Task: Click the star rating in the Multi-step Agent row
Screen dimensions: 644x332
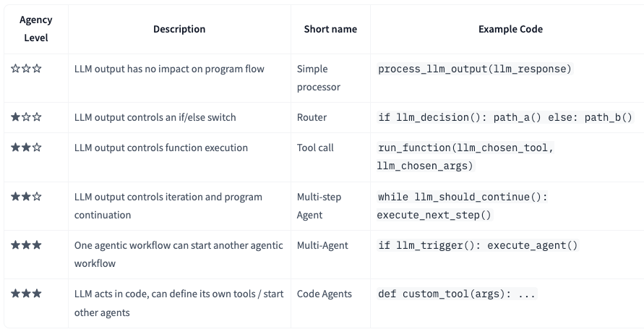Action: (26, 197)
